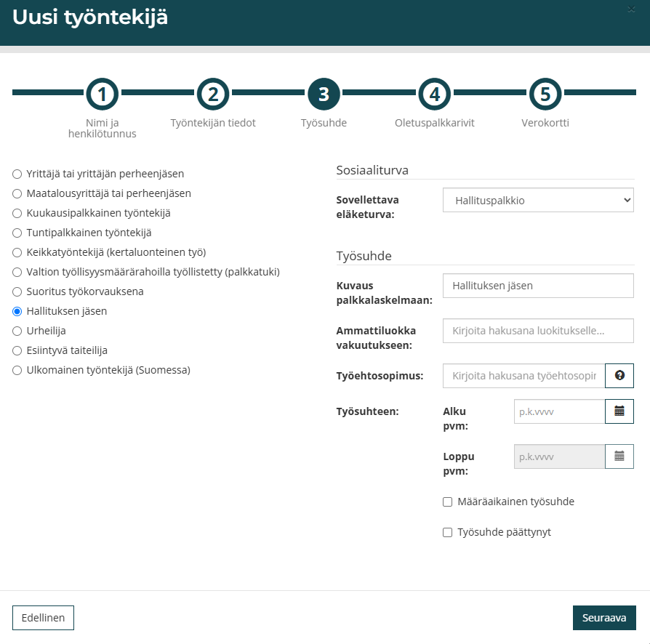Open step 5 Verokortti circle
The width and height of the screenshot is (650, 644).
(545, 94)
